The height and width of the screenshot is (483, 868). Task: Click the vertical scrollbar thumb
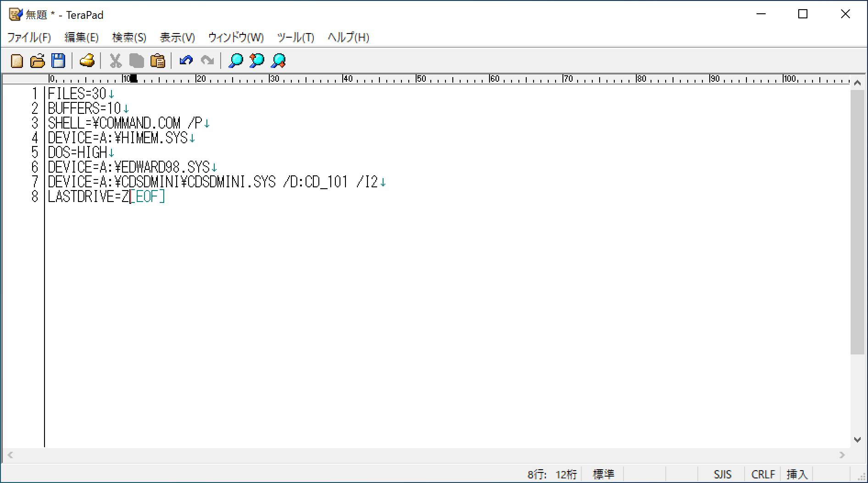point(857,222)
